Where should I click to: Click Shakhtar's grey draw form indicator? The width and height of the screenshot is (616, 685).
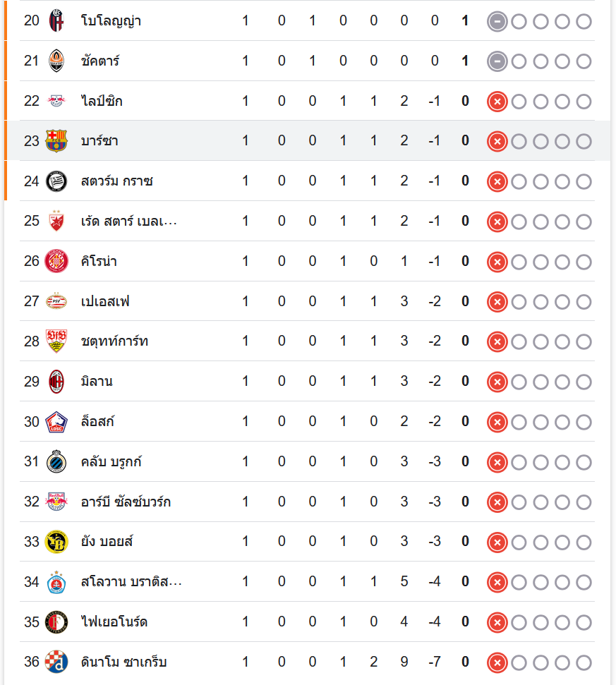click(497, 61)
